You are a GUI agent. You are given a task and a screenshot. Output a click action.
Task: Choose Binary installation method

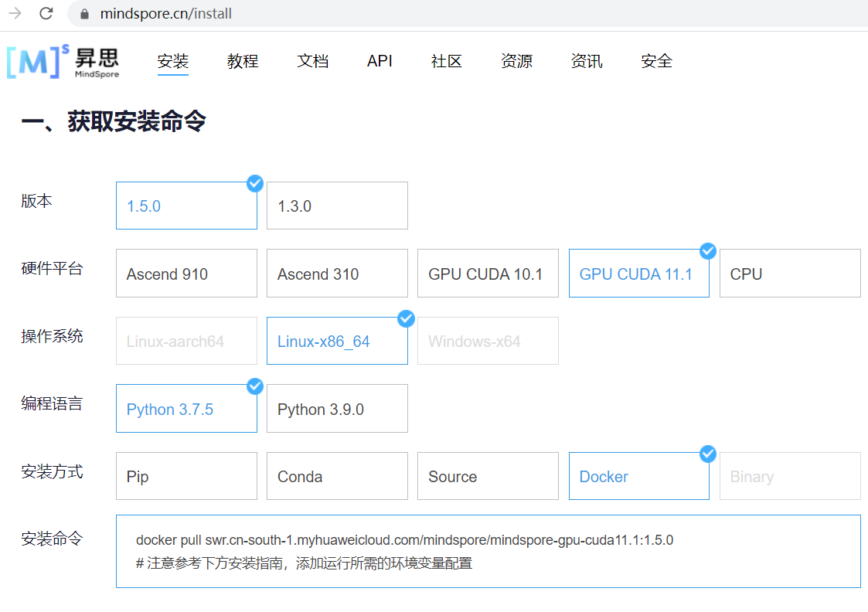790,477
